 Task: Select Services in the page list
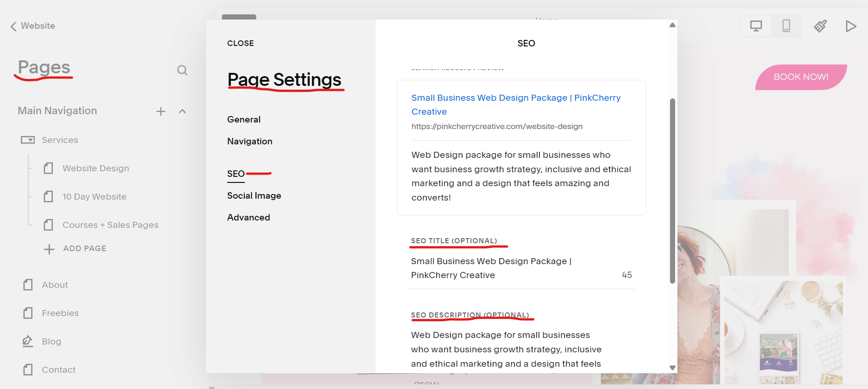point(60,140)
